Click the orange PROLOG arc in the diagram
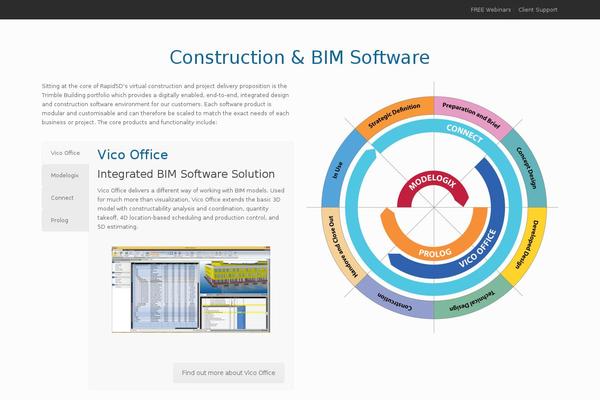The height and width of the screenshot is (400, 600). (x=434, y=252)
